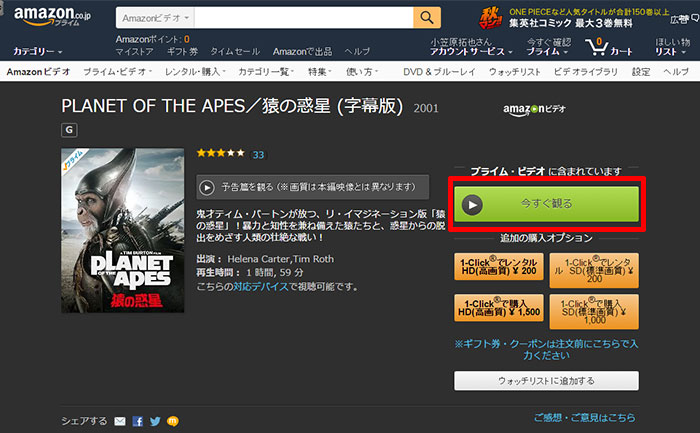Click Amazonで出品 link

click(x=302, y=52)
